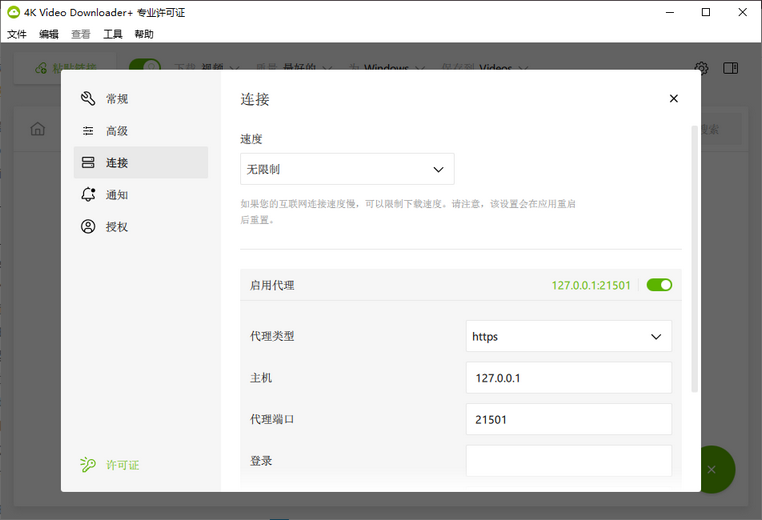
Task: Disable the 启用代理 proxy switch
Action: point(659,285)
